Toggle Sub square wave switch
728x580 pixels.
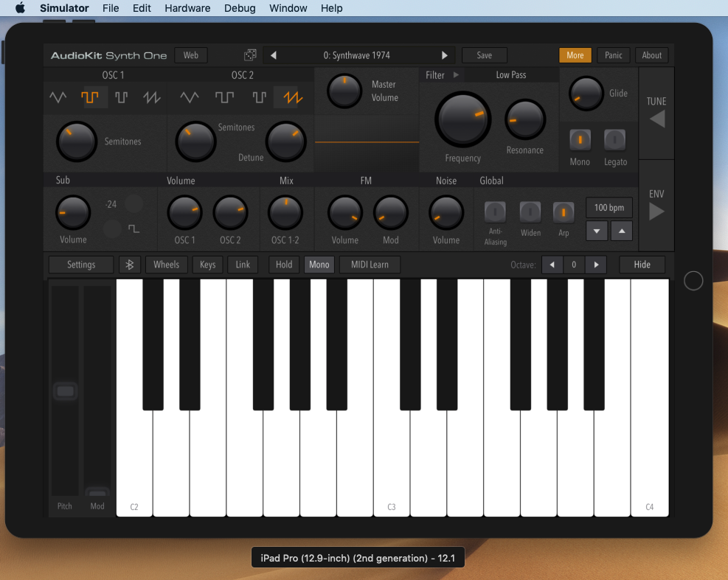112,228
